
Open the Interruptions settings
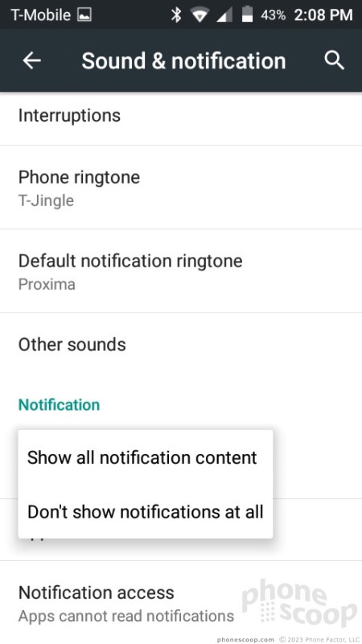181,115
